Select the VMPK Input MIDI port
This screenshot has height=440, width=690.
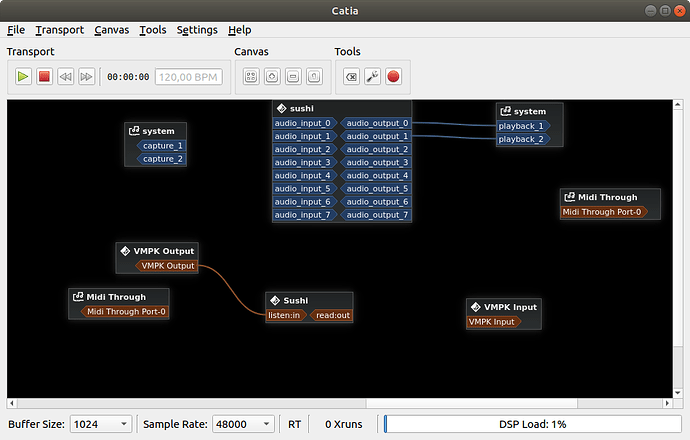click(x=494, y=322)
